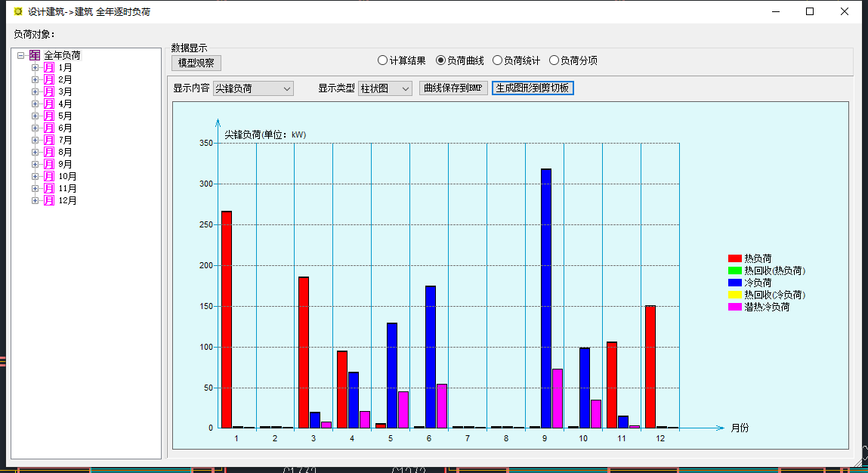Viewport: 868px width, 473px height.
Task: Click the 全年负荷 year icon in tree
Action: click(35, 55)
